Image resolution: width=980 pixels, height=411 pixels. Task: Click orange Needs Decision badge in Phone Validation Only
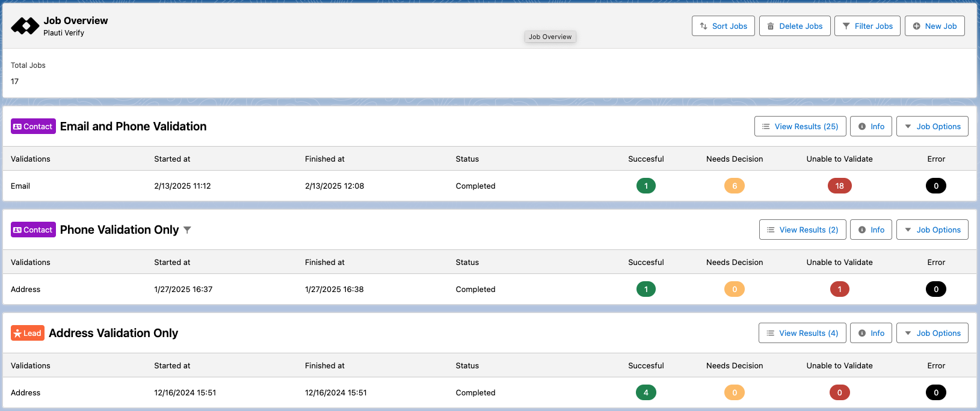click(x=735, y=289)
